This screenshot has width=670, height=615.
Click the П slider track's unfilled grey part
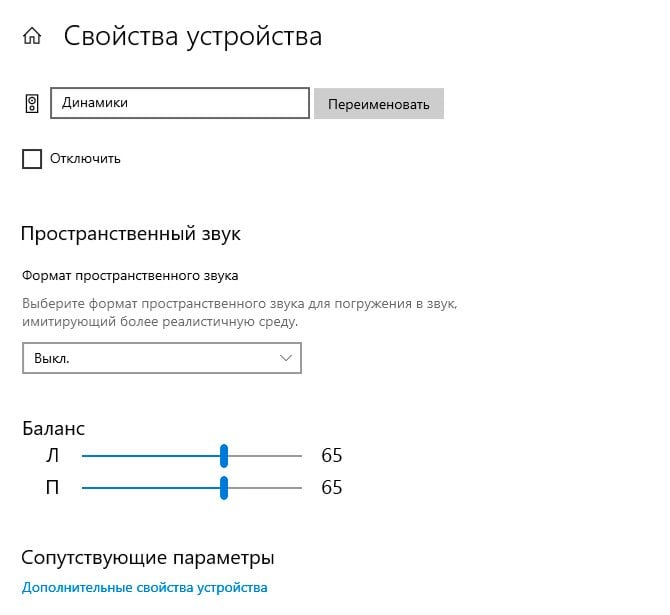pyautogui.click(x=264, y=488)
